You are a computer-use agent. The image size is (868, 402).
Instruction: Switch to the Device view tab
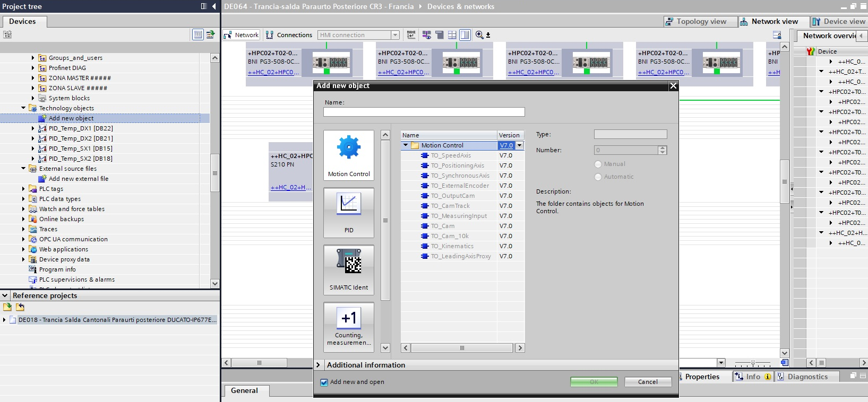[x=839, y=22]
